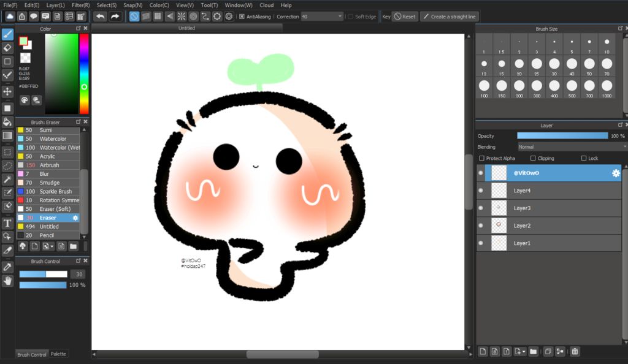Enable the concentric circle snap
Viewport: 628px width, 364px height.
point(193,17)
